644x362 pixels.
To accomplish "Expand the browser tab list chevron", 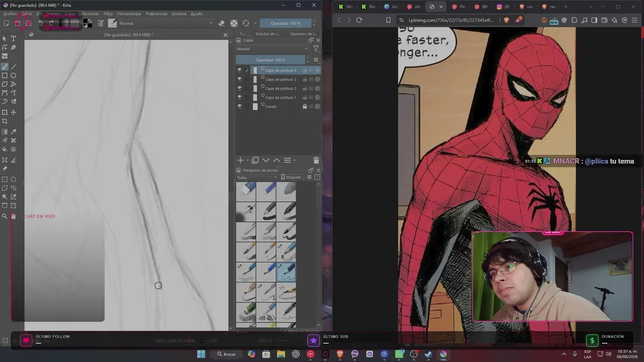I will (590, 7).
